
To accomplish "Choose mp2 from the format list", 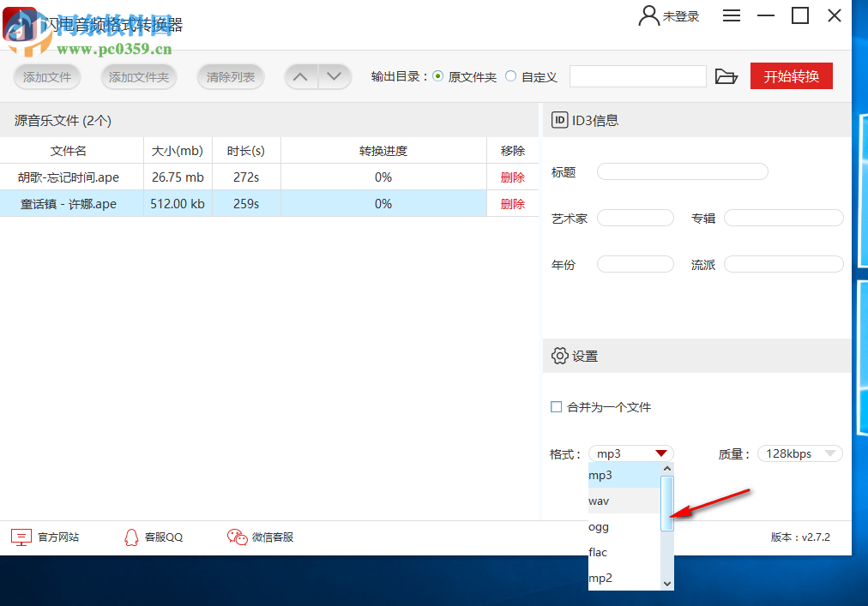I will [624, 578].
